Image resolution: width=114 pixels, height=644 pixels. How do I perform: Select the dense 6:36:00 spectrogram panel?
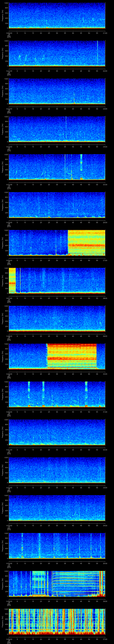coord(57,621)
